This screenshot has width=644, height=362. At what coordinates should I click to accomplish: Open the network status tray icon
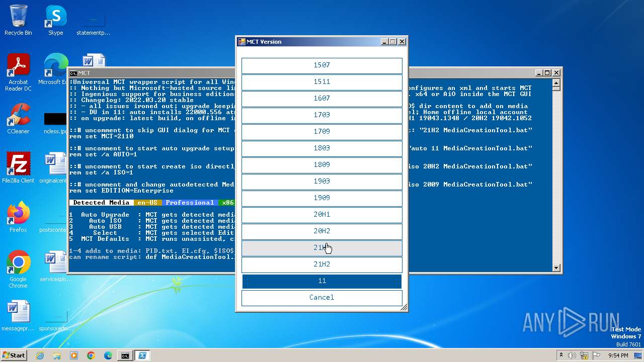(585, 355)
